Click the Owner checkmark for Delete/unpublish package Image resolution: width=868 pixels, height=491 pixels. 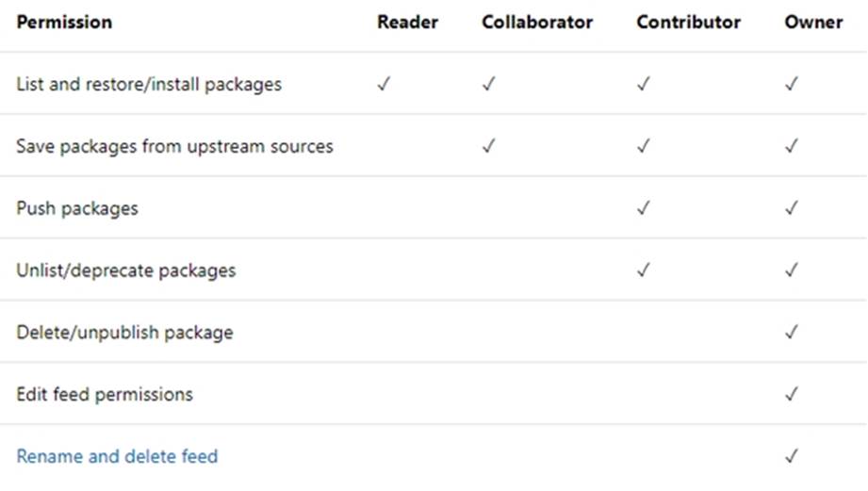pos(791,333)
